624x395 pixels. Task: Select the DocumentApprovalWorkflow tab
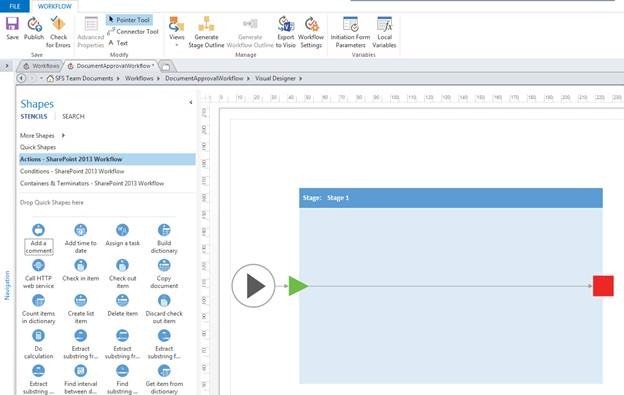pyautogui.click(x=112, y=66)
